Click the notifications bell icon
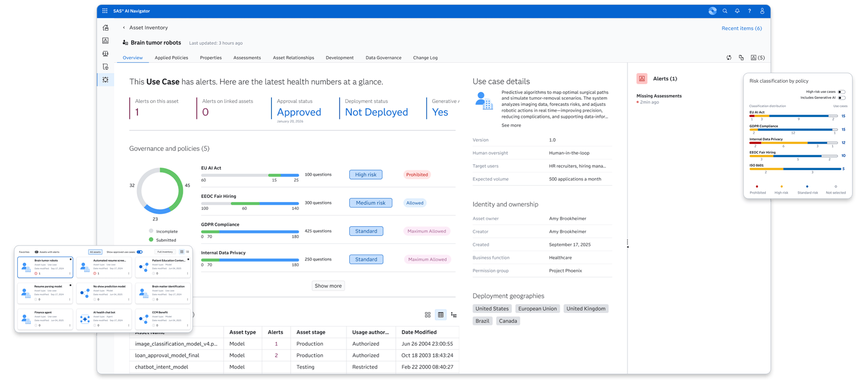The height and width of the screenshot is (380, 868). coord(737,11)
